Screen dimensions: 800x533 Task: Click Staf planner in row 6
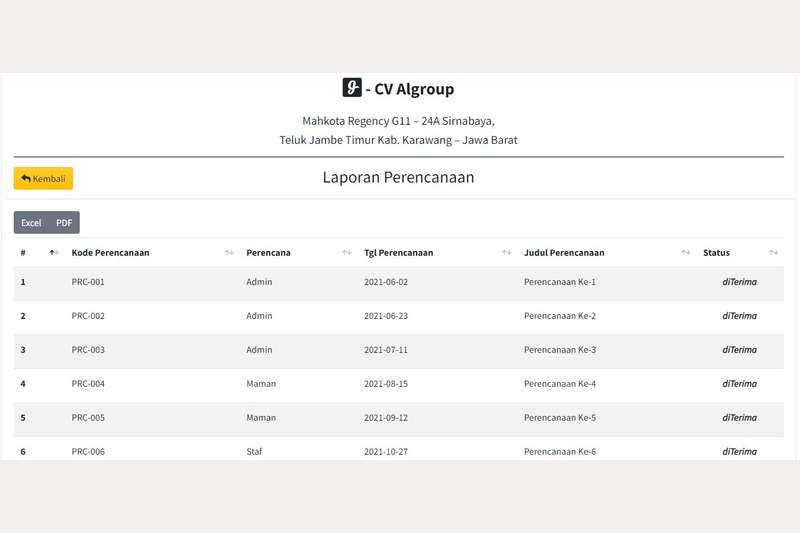(255, 452)
